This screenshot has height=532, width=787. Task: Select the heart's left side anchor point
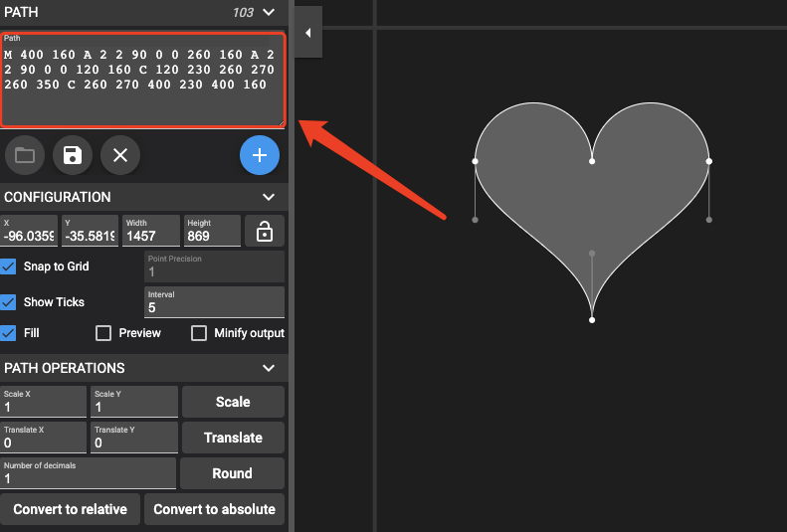coord(476,161)
